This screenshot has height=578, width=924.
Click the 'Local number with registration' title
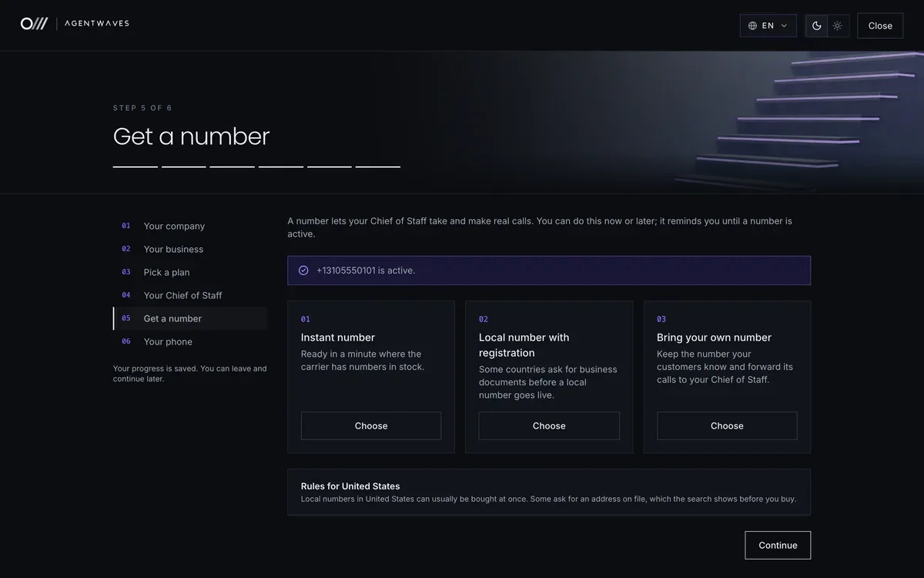pos(524,345)
